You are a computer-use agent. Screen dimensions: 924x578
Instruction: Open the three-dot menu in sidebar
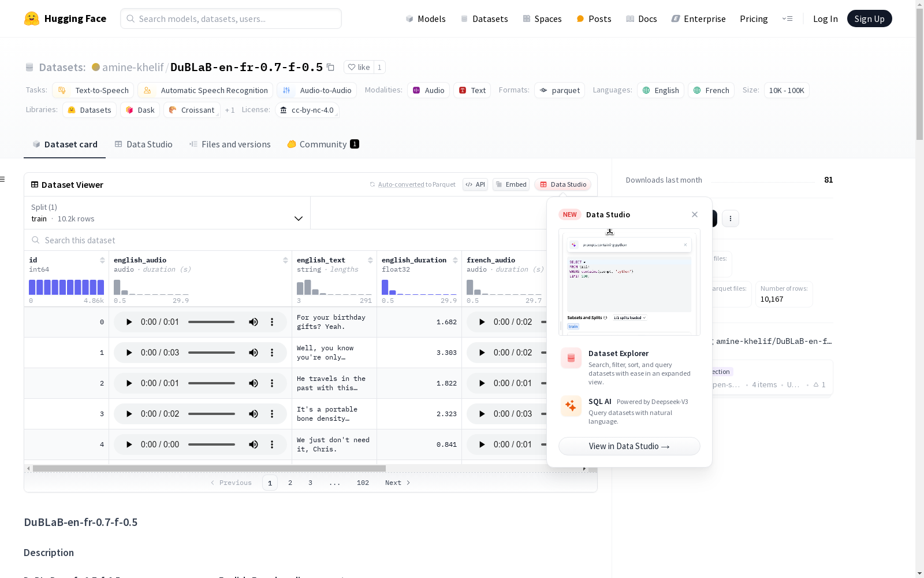[731, 218]
